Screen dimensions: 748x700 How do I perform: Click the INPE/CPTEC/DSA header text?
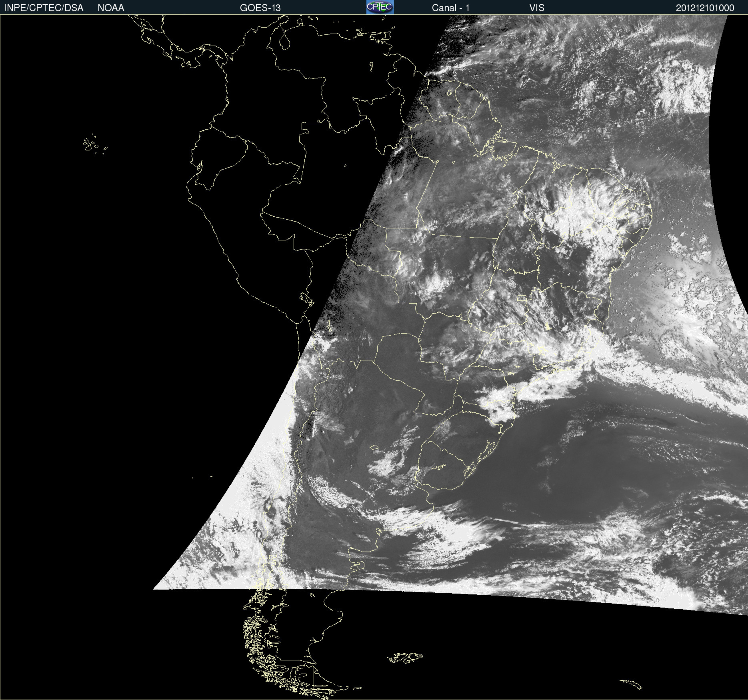click(x=44, y=8)
